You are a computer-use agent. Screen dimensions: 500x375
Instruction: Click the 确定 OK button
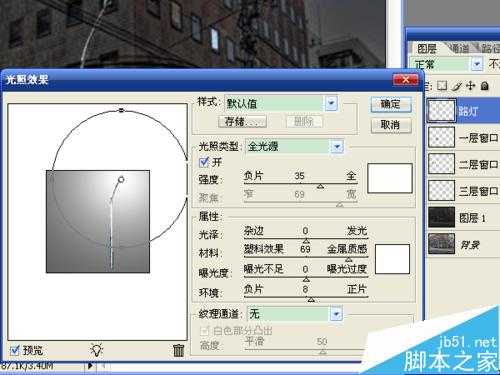[391, 104]
